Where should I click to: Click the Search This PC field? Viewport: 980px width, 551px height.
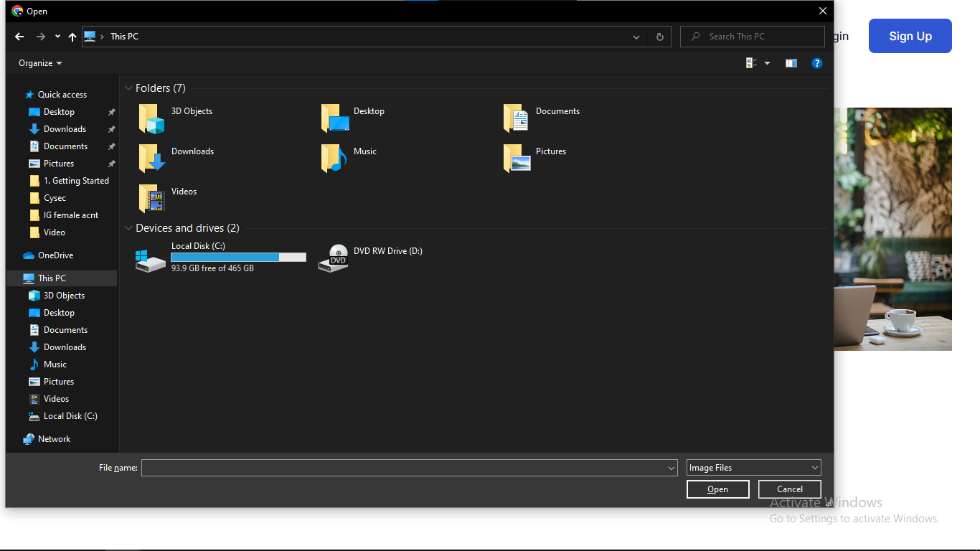coord(753,37)
